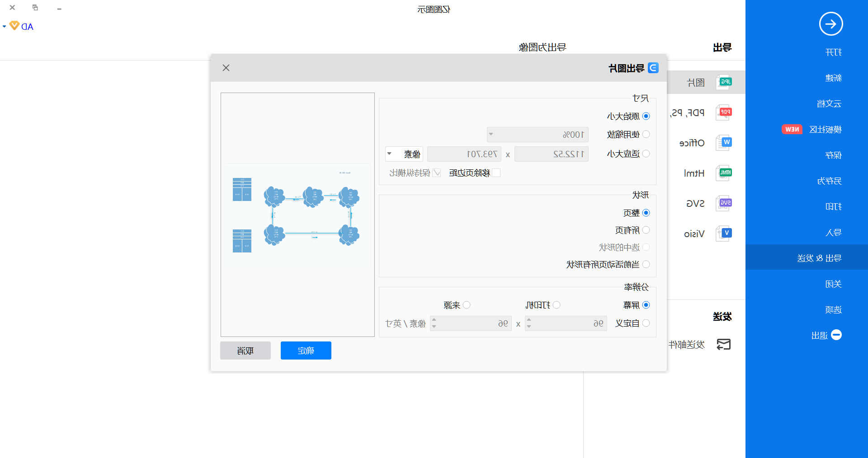Screen dimensions: 868x458
Task: Click the 发送邮件 envelope icon
Action: coord(724,345)
